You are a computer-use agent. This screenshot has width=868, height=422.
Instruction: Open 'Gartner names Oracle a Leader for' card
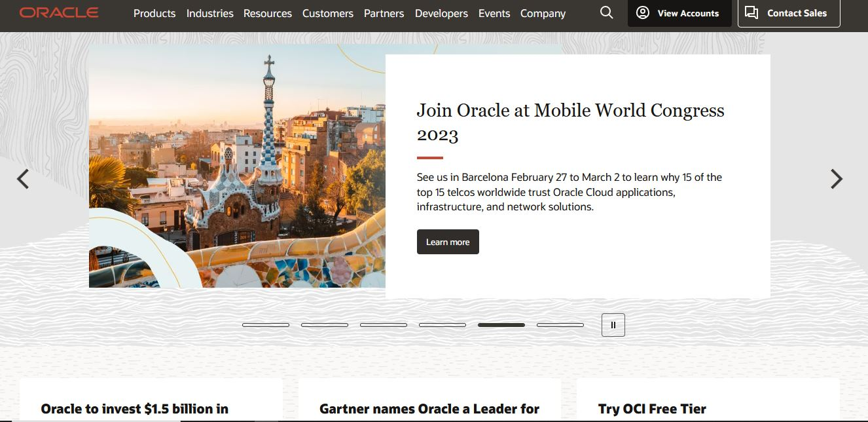coord(429,400)
